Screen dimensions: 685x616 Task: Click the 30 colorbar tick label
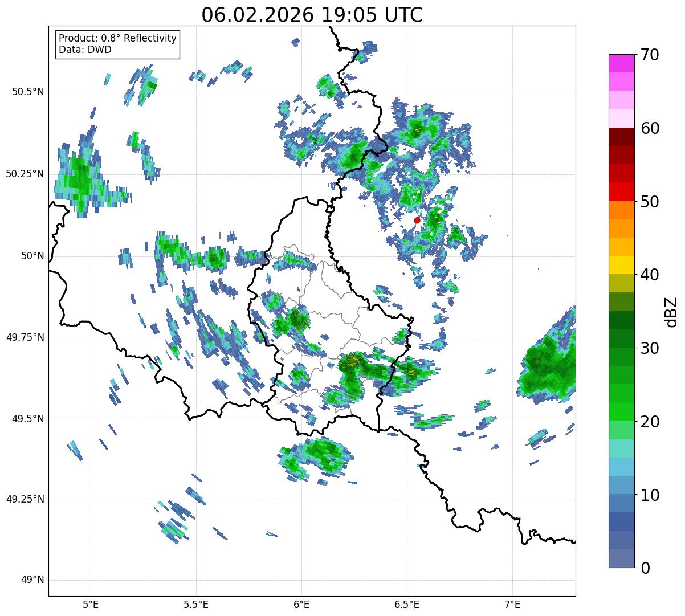coord(650,348)
